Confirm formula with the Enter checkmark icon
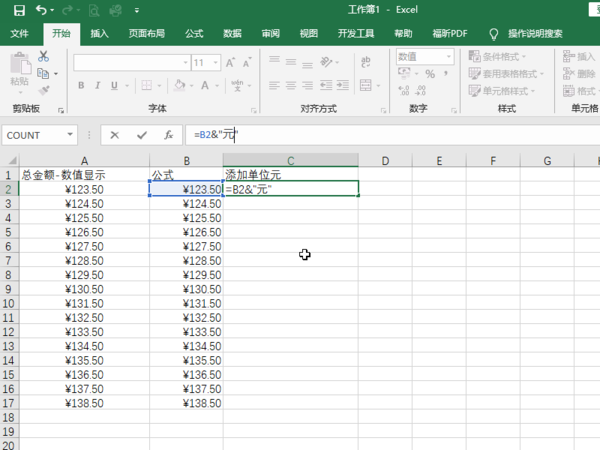The width and height of the screenshot is (600, 450). click(142, 134)
